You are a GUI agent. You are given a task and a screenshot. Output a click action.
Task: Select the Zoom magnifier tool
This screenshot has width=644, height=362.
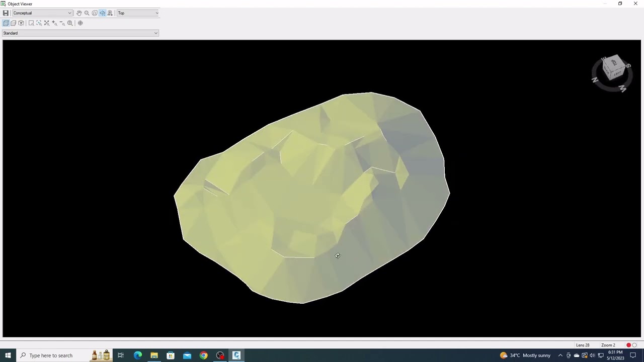[87, 13]
